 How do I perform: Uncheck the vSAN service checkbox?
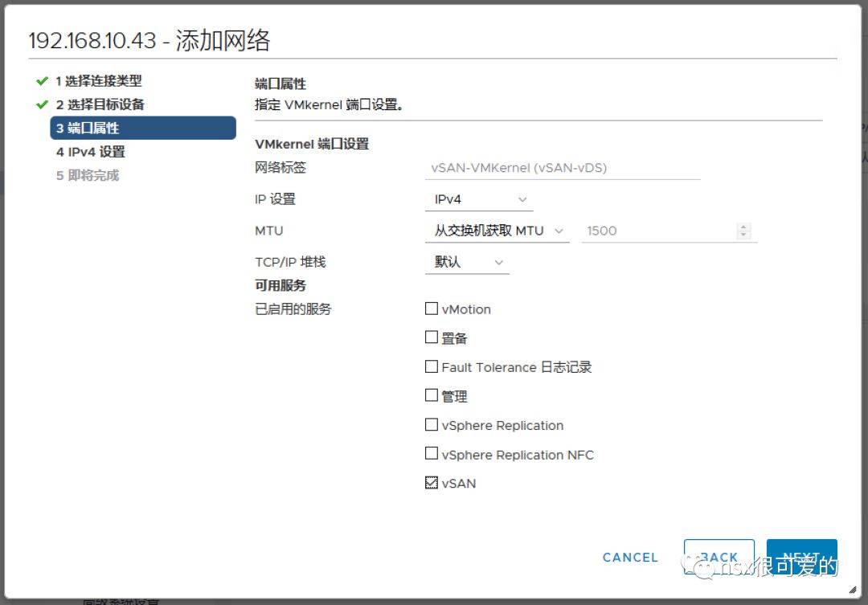[x=432, y=483]
